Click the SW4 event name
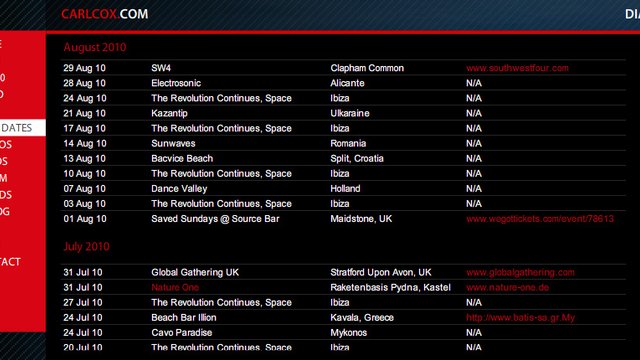The height and width of the screenshot is (360, 640). (161, 68)
